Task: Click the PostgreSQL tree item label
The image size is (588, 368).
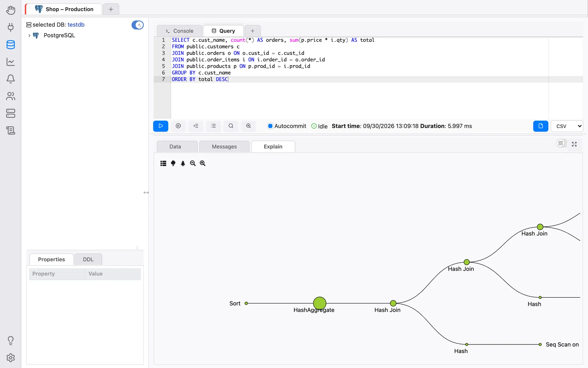Action: [x=59, y=35]
